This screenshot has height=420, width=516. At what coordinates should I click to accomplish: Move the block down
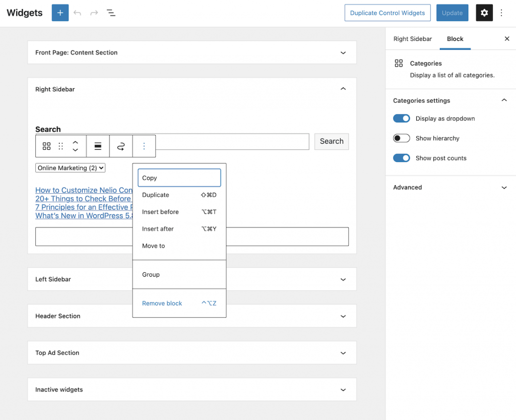76,150
